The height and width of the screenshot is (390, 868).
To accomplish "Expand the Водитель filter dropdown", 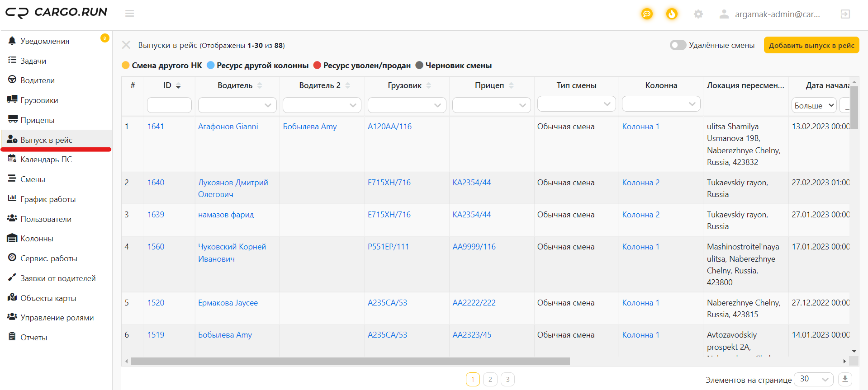I will (237, 105).
